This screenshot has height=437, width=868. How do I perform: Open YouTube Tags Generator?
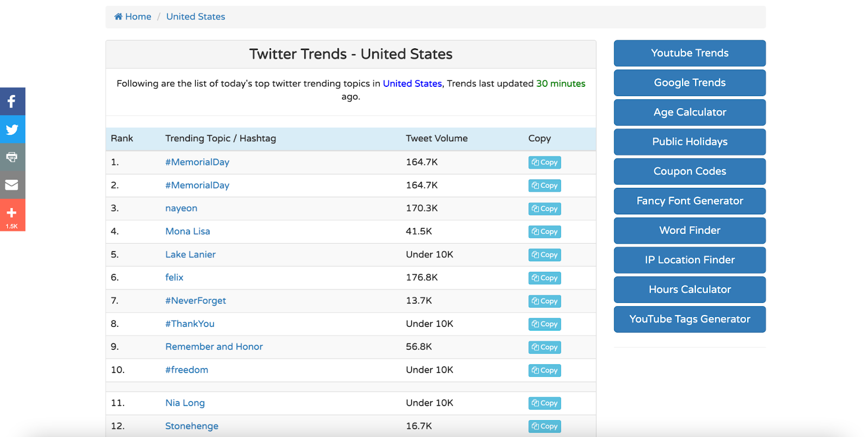pyautogui.click(x=690, y=319)
